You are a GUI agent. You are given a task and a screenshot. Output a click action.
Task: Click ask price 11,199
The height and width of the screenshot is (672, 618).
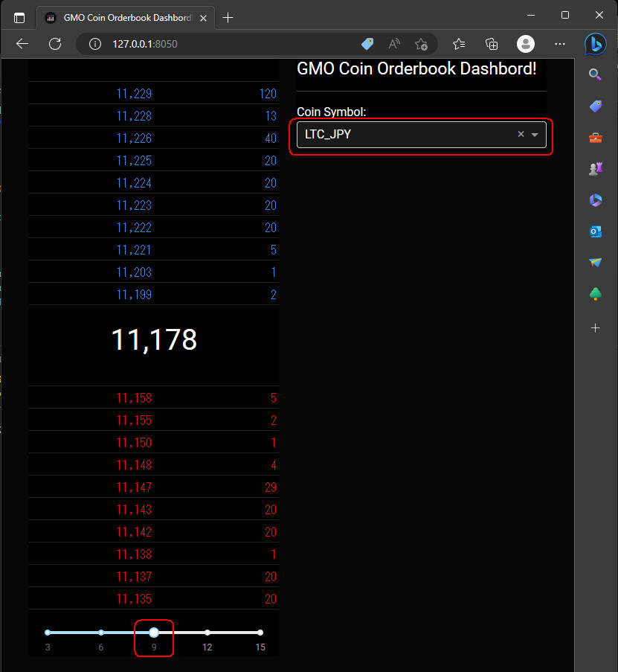point(134,295)
